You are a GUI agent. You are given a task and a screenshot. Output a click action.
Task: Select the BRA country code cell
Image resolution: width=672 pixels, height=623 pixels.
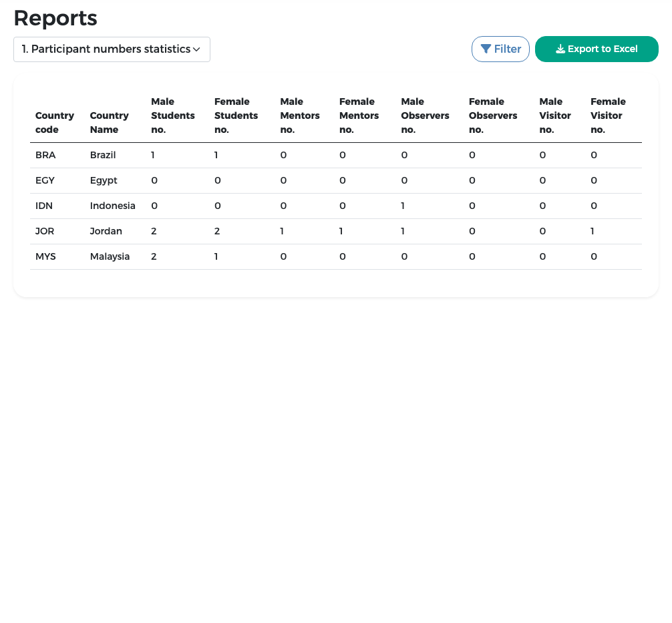[45, 155]
